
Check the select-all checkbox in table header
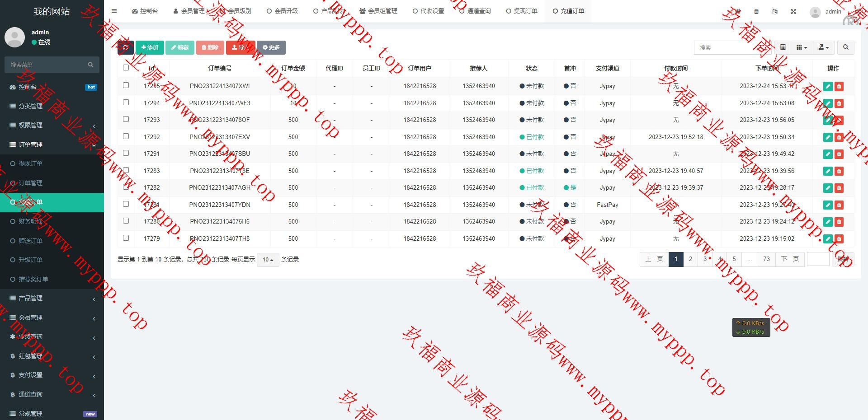click(126, 68)
